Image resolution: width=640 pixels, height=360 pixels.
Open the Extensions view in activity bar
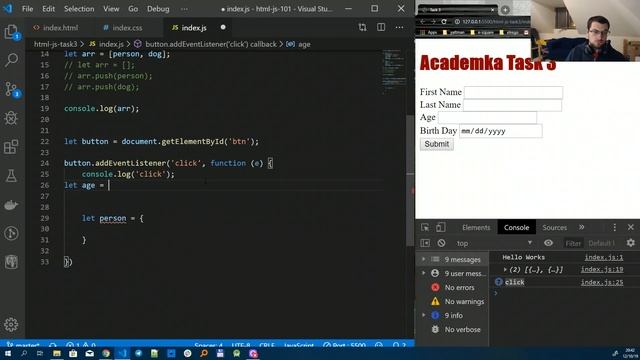[11, 147]
